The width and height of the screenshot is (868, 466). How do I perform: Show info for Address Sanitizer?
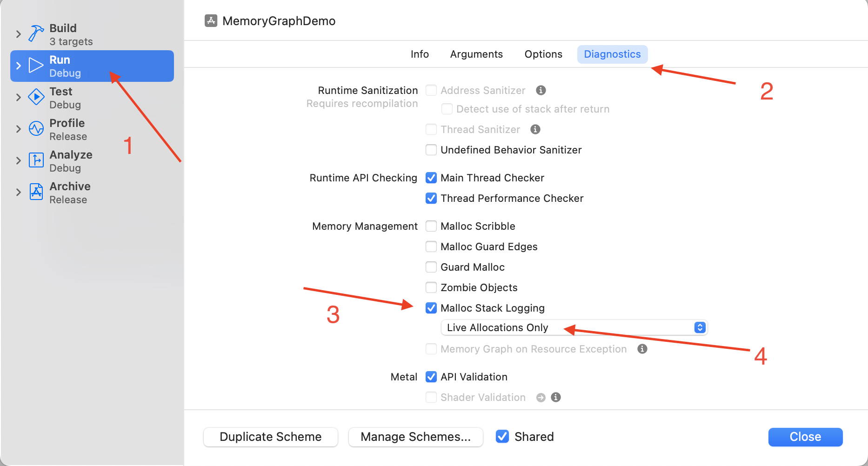pyautogui.click(x=541, y=90)
